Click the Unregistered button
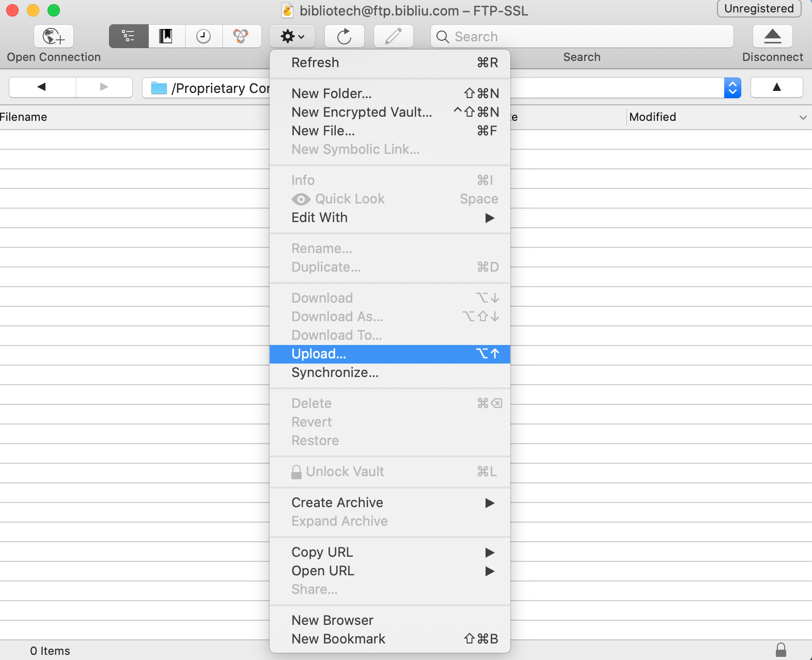 [758, 9]
